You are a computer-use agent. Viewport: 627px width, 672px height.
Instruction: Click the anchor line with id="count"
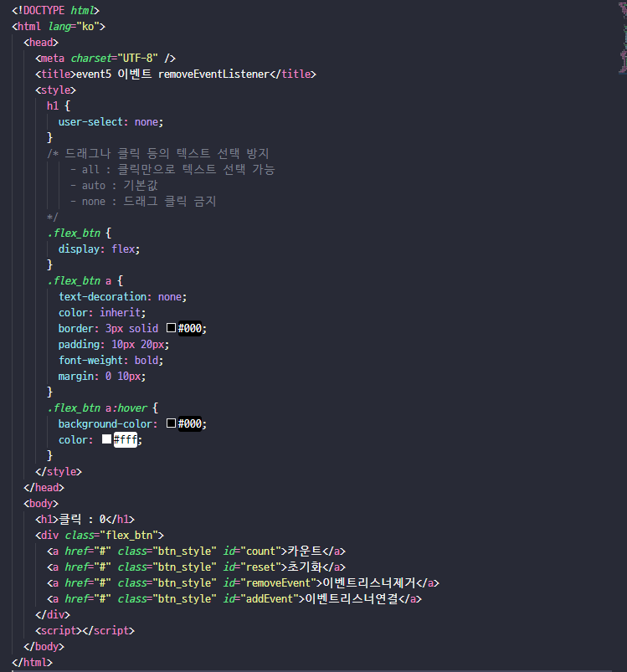pyautogui.click(x=196, y=551)
